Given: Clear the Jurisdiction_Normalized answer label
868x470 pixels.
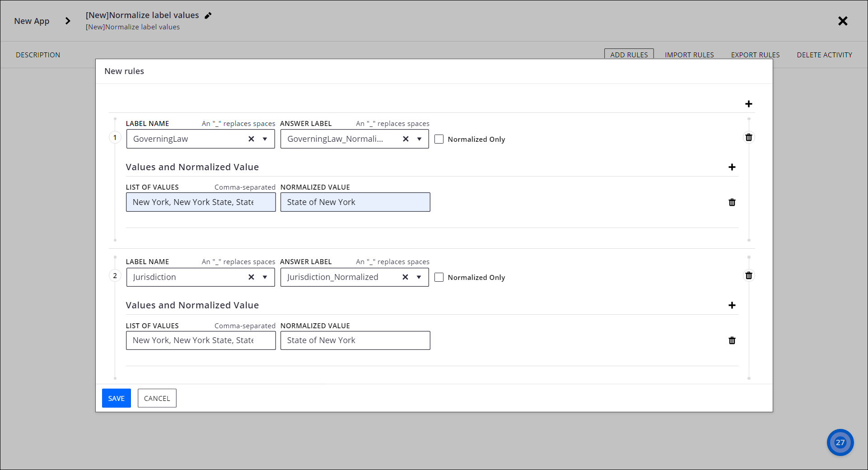Looking at the screenshot, I should (x=405, y=277).
